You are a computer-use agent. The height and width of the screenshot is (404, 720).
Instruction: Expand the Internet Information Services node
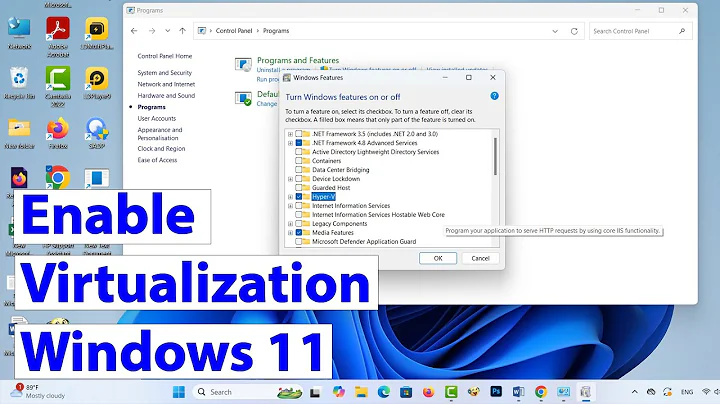[x=290, y=206]
